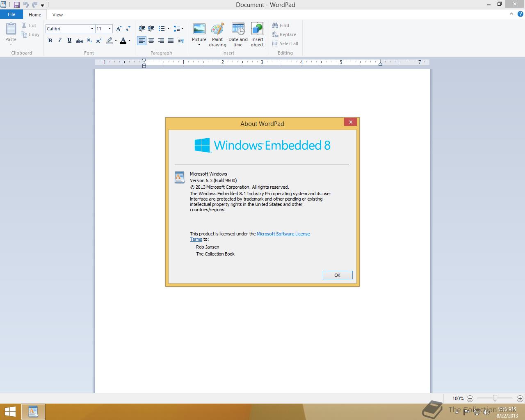Open the File menu
Image resolution: width=525 pixels, height=420 pixels.
coord(11,14)
